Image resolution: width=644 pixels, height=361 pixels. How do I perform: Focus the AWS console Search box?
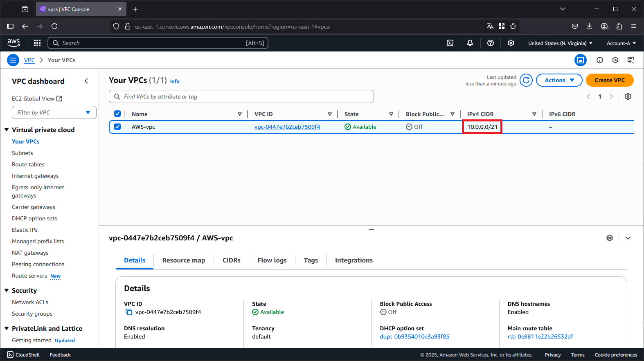pyautogui.click(x=158, y=43)
